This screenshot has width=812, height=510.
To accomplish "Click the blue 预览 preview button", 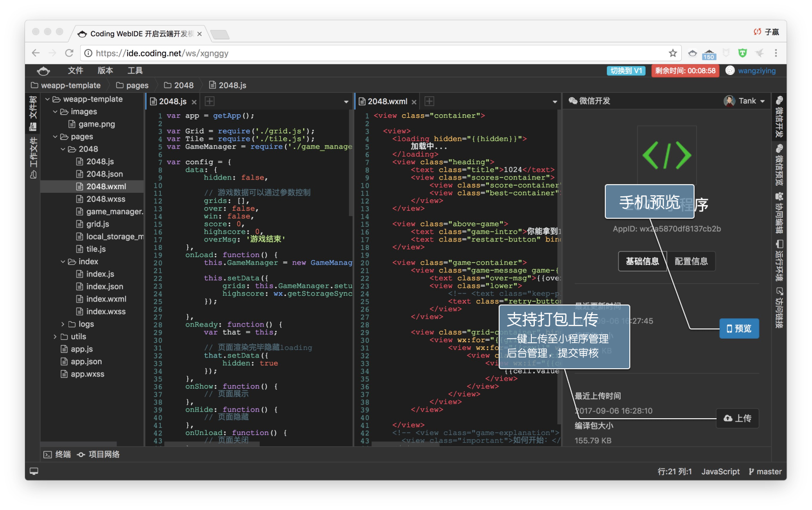I will (739, 328).
